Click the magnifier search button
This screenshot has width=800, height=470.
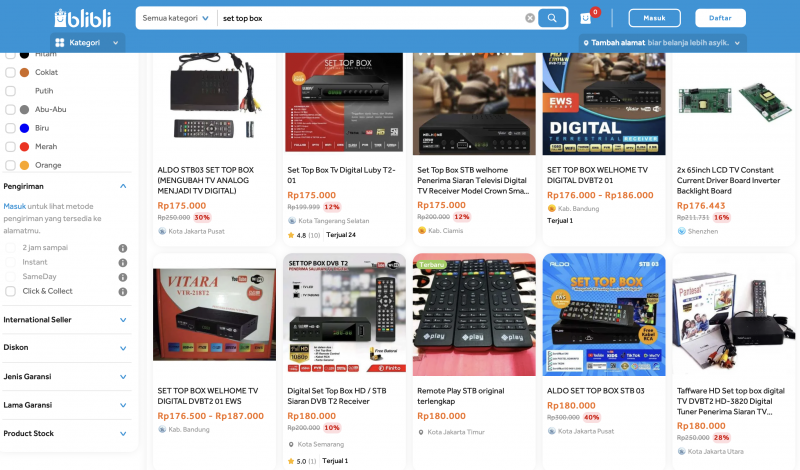click(x=552, y=18)
